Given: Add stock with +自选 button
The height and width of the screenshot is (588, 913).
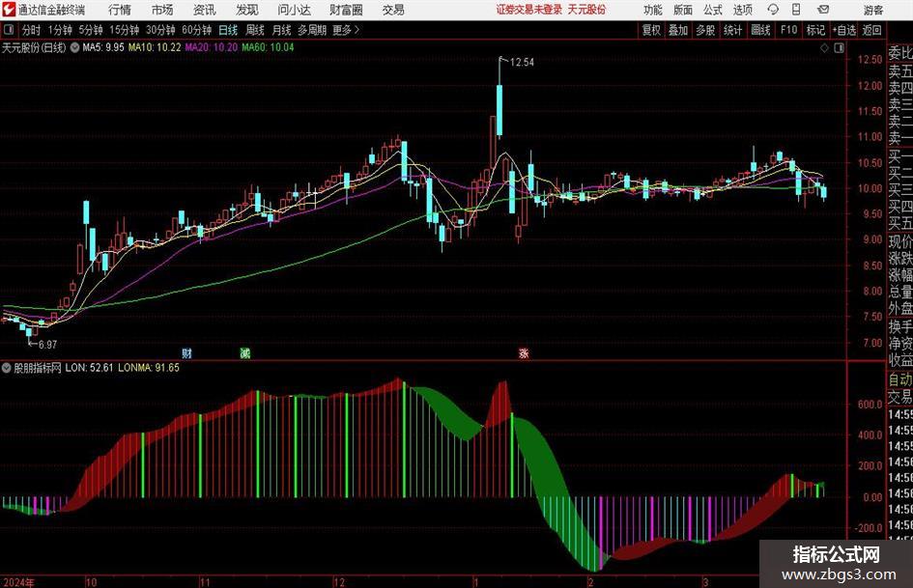Looking at the screenshot, I should point(844,30).
